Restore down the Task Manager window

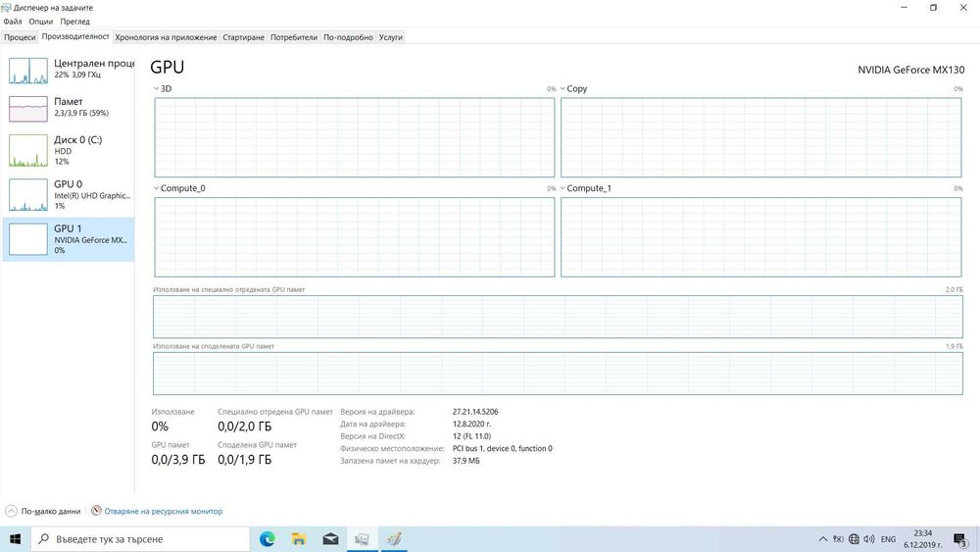tap(933, 8)
